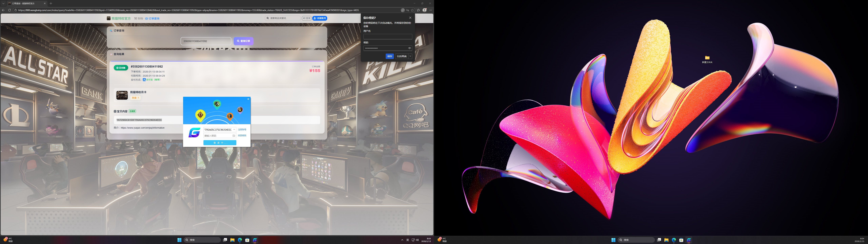This screenshot has width=868, height=244.
Task: Click the password key icon in address bar
Action: (403, 10)
